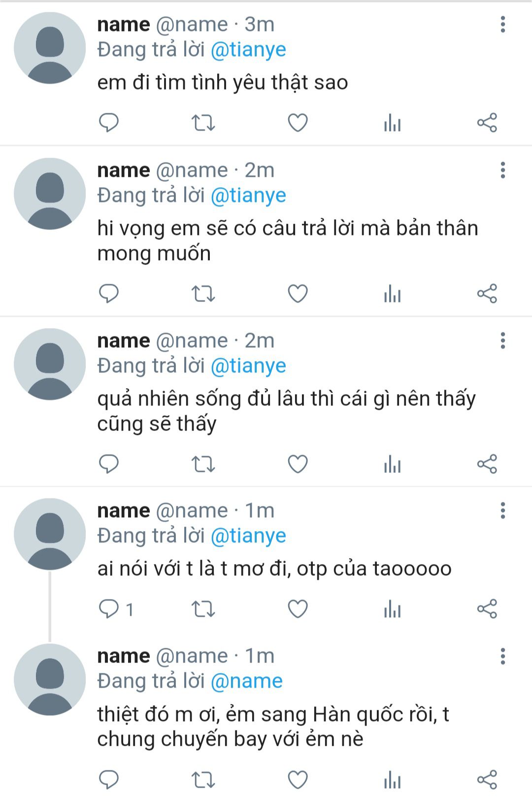
Task: Like the 'hi vọng em sẽ có' tweet
Action: pos(298,294)
